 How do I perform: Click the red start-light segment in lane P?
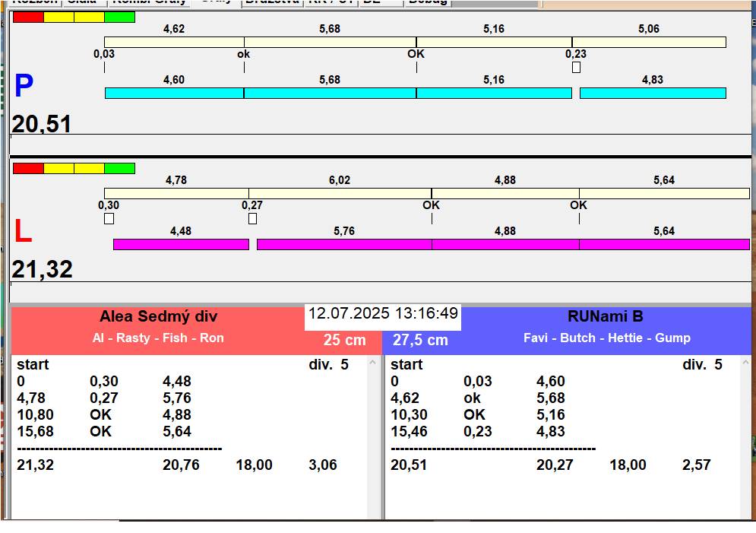[28, 17]
